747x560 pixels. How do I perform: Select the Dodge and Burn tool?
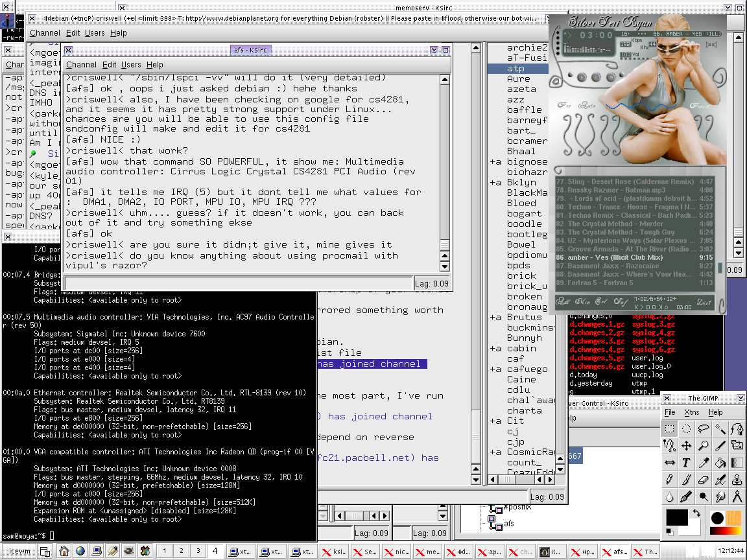[703, 496]
